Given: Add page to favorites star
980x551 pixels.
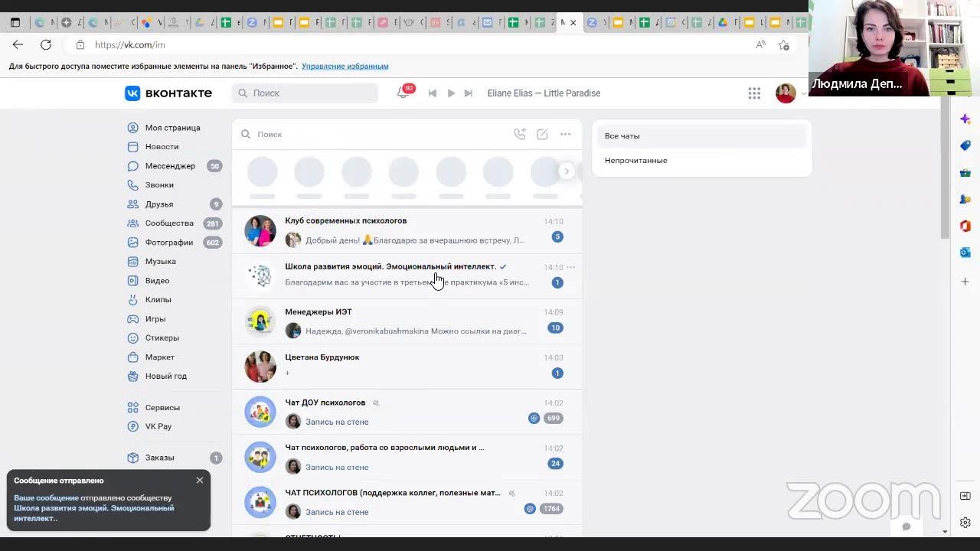Looking at the screenshot, I should (x=783, y=45).
